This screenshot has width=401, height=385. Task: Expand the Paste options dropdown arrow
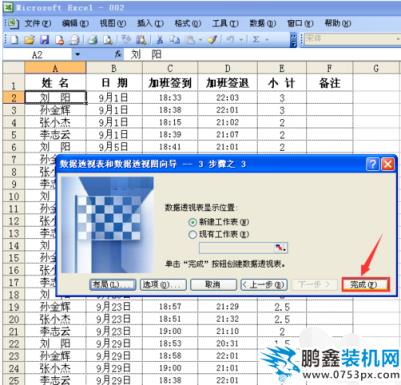click(200, 40)
